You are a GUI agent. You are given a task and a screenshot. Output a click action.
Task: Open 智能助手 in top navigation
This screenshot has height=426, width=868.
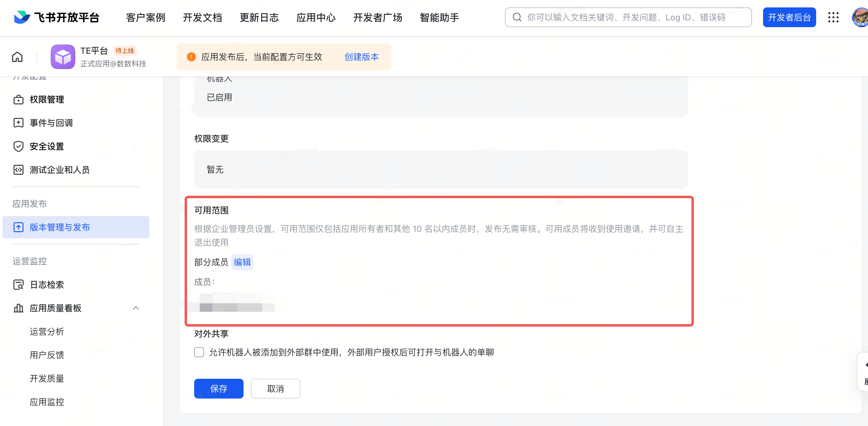click(x=439, y=17)
